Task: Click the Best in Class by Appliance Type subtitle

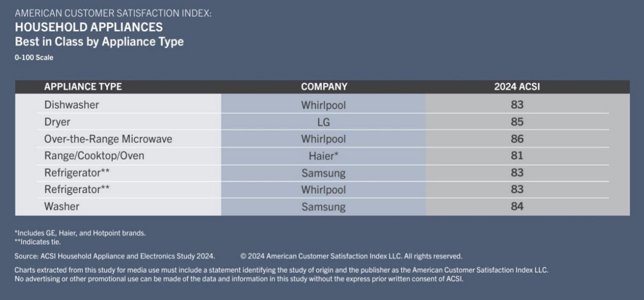Action: click(x=99, y=42)
